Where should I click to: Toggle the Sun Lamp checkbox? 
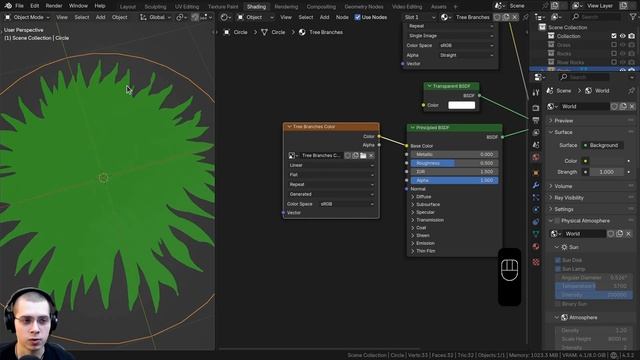point(558,269)
